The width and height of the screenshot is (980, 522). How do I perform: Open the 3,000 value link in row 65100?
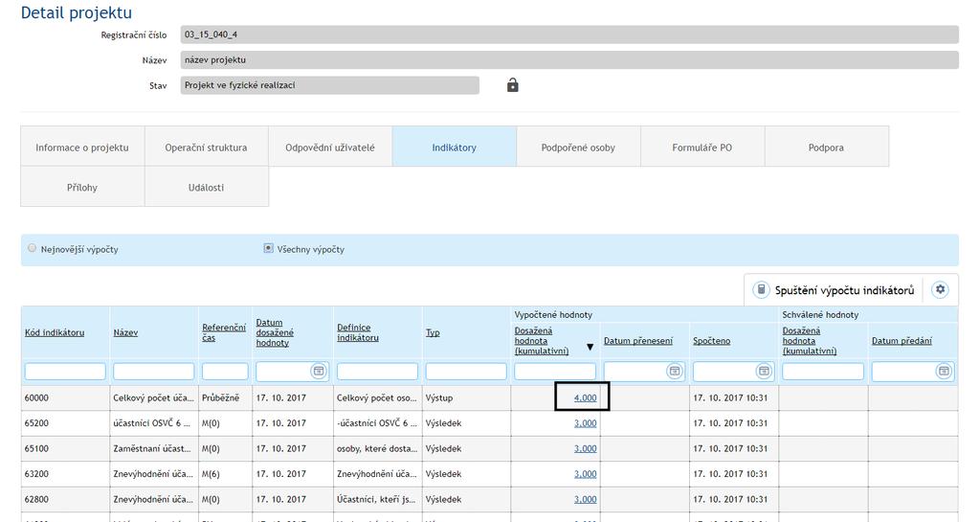(585, 448)
